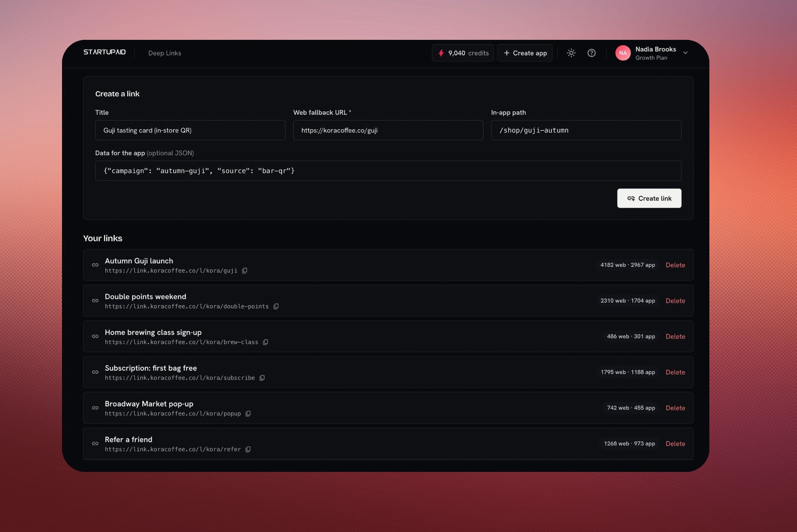The height and width of the screenshot is (532, 797).
Task: Copy the Autumn Guji launch link URL
Action: [x=244, y=270]
